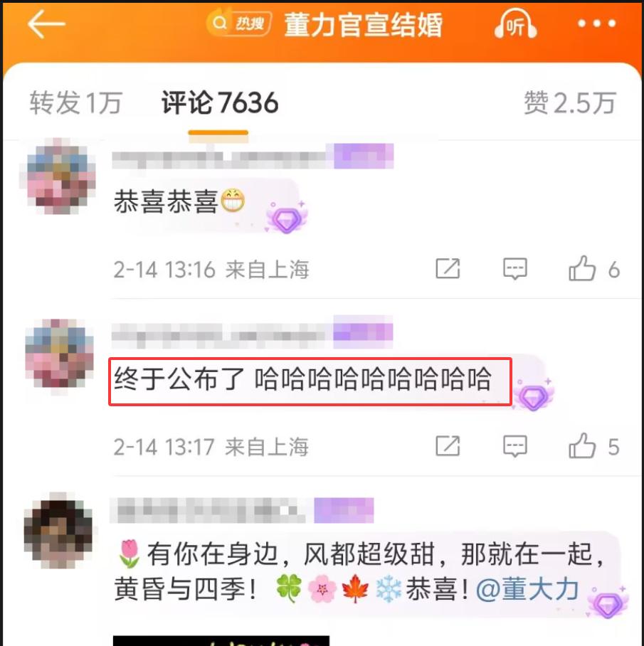This screenshot has width=644, height=646.
Task: Click the hot search magnifier badge
Action: tap(238, 23)
